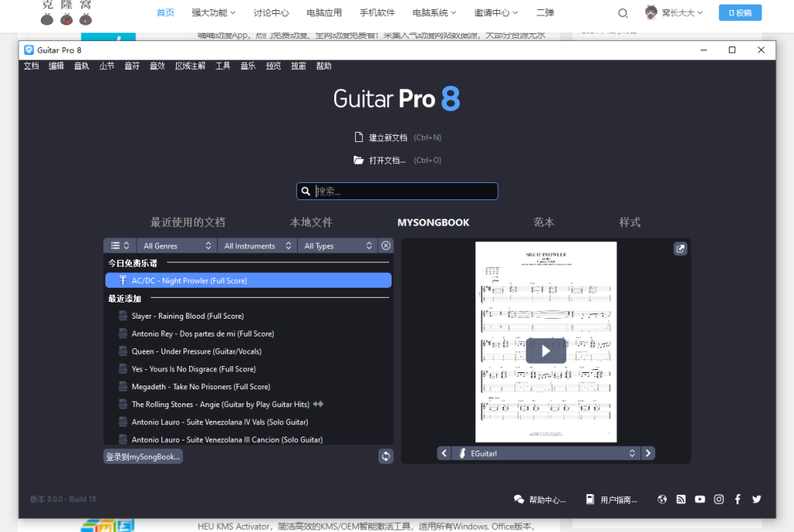The width and height of the screenshot is (794, 532).
Task: Click the score icon beside Slayer - Raining Blood
Action: point(123,316)
